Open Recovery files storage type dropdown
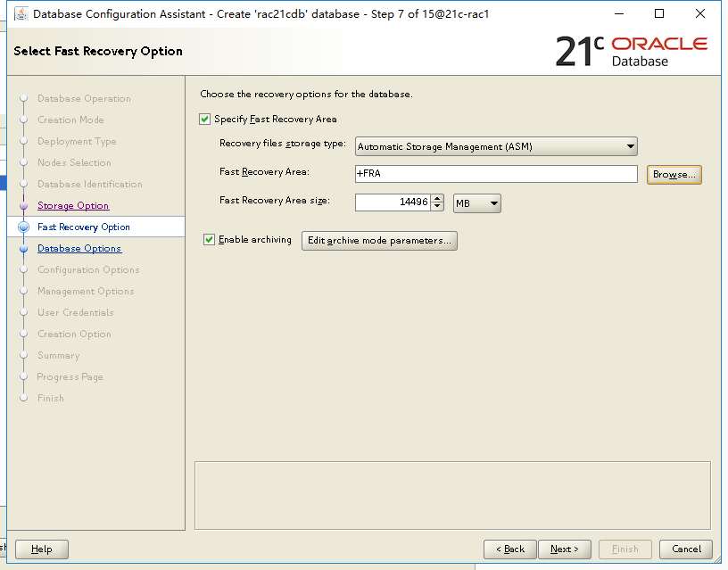728x570 pixels. [x=496, y=146]
